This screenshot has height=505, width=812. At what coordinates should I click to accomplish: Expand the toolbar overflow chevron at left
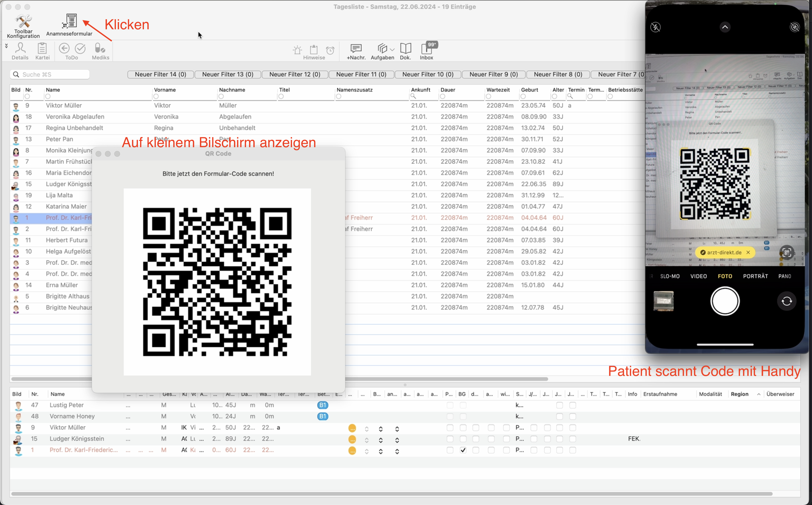tap(6, 46)
